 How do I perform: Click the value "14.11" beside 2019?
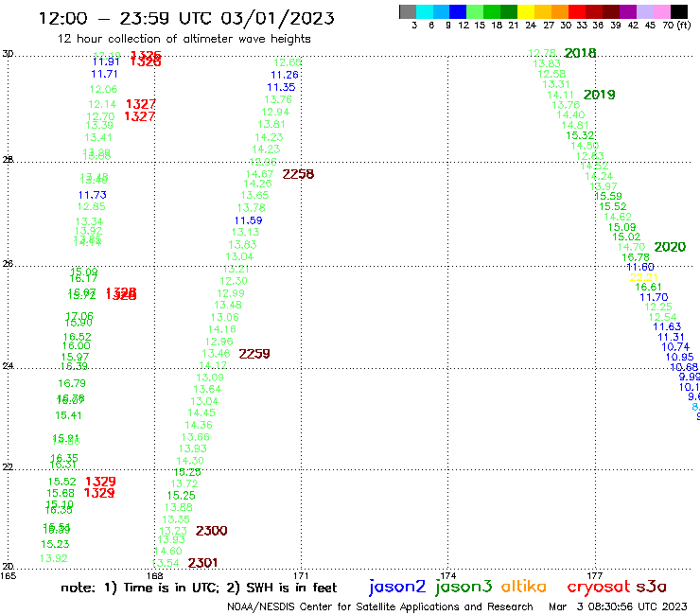(x=560, y=95)
